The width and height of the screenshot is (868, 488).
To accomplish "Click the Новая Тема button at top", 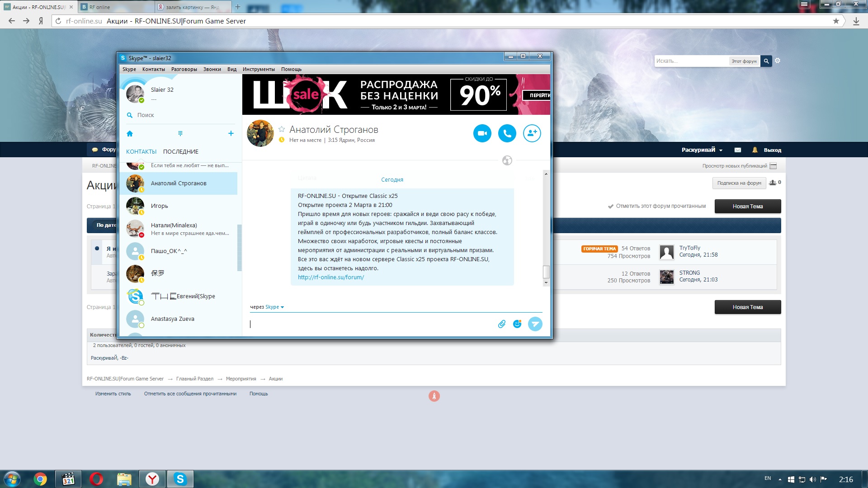I will [748, 206].
